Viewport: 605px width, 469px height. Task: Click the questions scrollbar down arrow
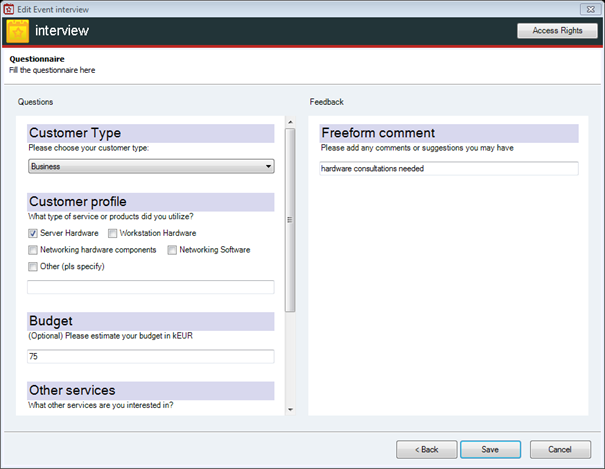pyautogui.click(x=291, y=410)
